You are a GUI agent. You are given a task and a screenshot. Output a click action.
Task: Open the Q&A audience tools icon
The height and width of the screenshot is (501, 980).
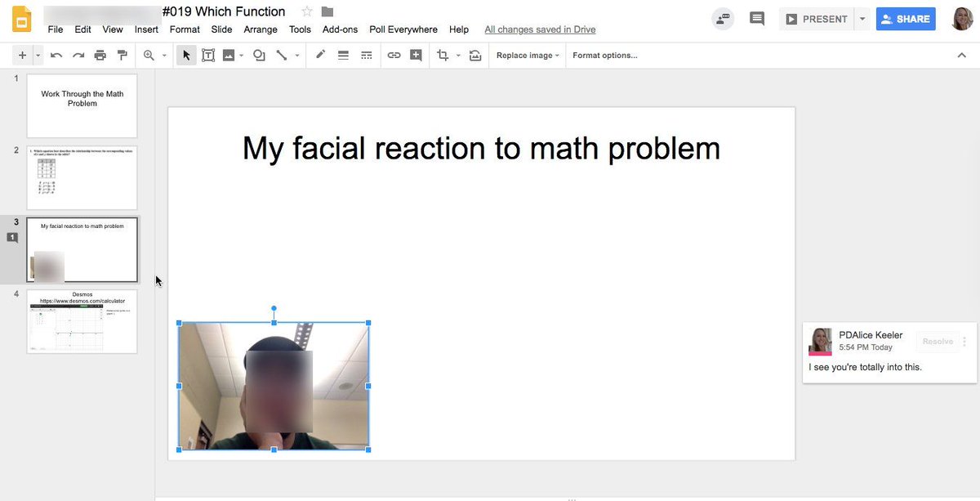tap(722, 19)
